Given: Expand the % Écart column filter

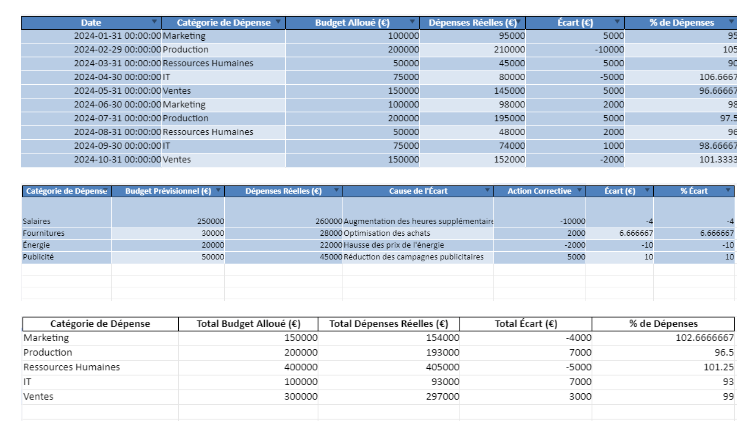Looking at the screenshot, I should click(728, 191).
